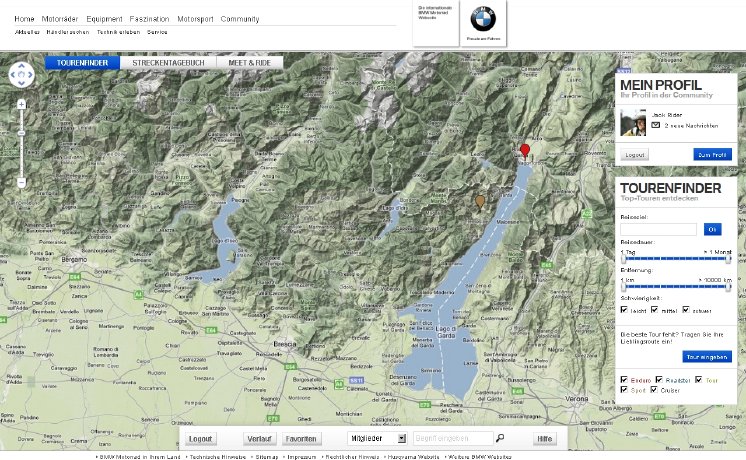Click the Weitere BMW Websites footer link

(480, 457)
